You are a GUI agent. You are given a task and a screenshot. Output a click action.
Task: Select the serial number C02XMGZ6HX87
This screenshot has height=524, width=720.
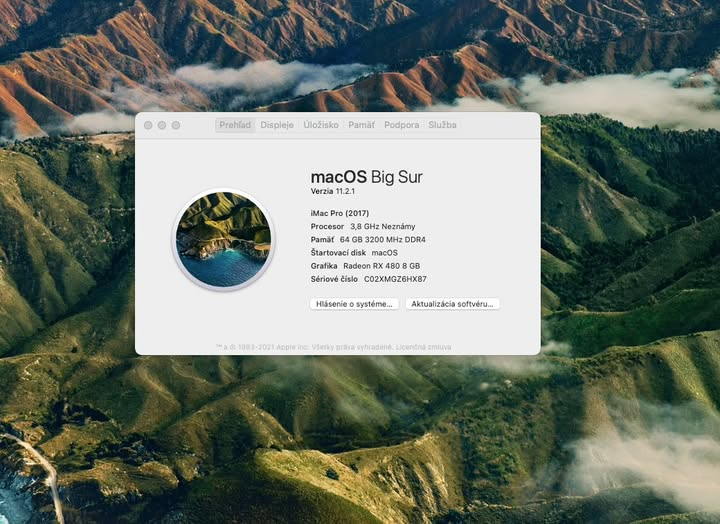click(395, 279)
